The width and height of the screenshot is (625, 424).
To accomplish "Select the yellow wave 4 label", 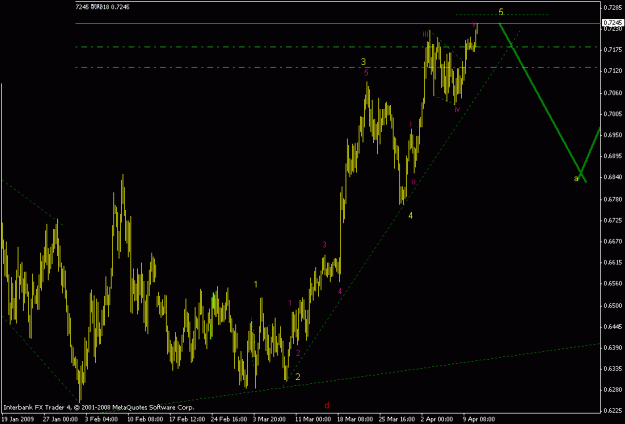I will pos(410,216).
